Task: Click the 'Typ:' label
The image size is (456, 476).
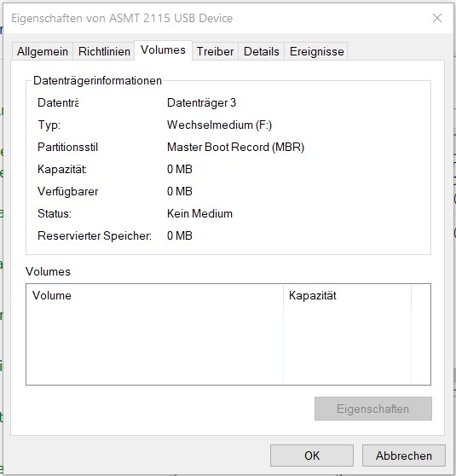Action: click(x=49, y=125)
